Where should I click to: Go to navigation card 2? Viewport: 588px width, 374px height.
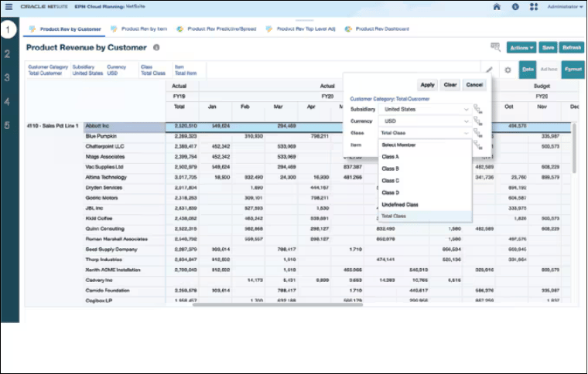7,53
